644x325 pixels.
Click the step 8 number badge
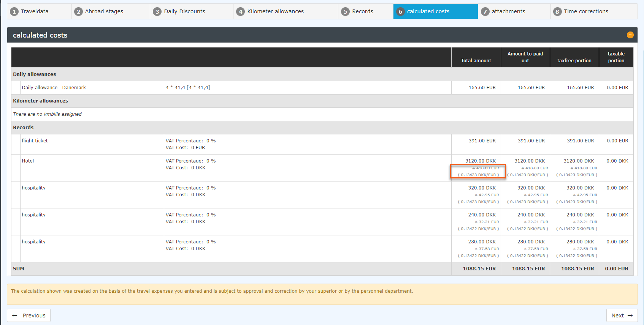coord(557,12)
